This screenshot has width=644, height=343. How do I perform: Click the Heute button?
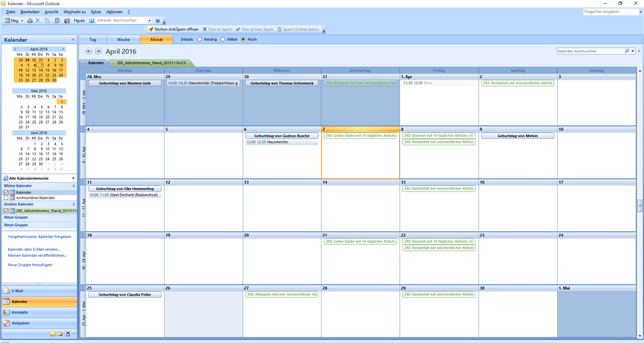click(x=79, y=20)
